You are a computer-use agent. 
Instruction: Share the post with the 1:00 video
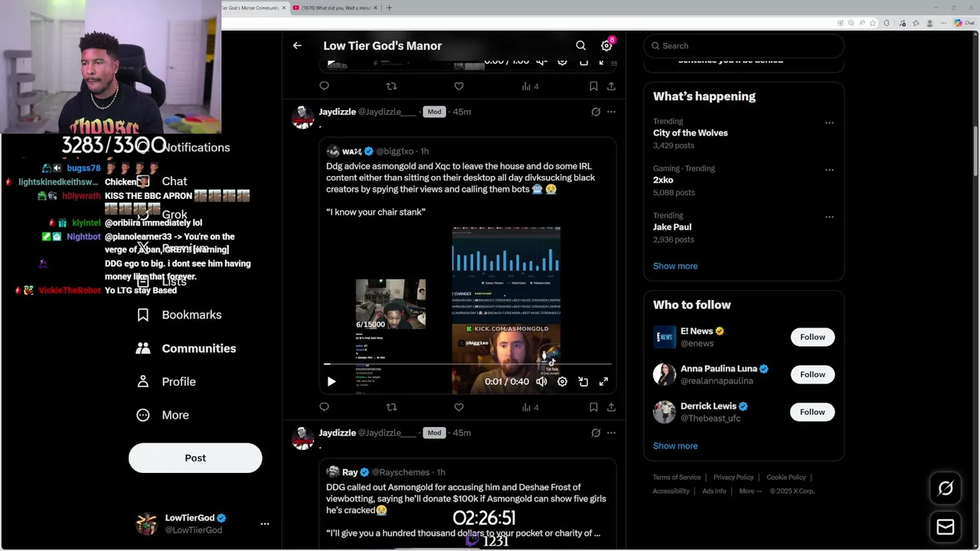click(611, 86)
